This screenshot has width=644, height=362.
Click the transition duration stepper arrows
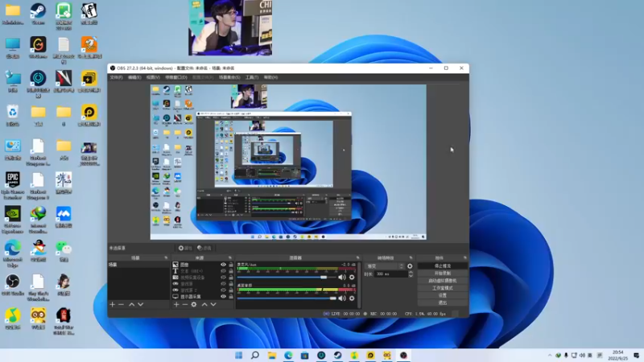tap(411, 274)
